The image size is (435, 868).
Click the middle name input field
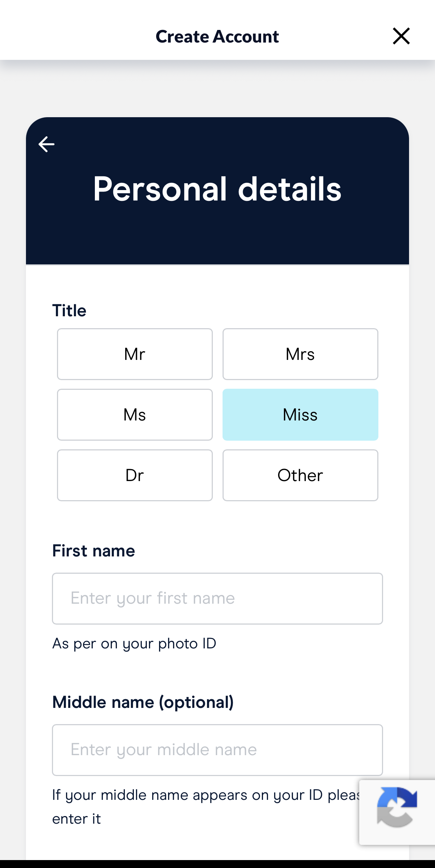point(217,750)
